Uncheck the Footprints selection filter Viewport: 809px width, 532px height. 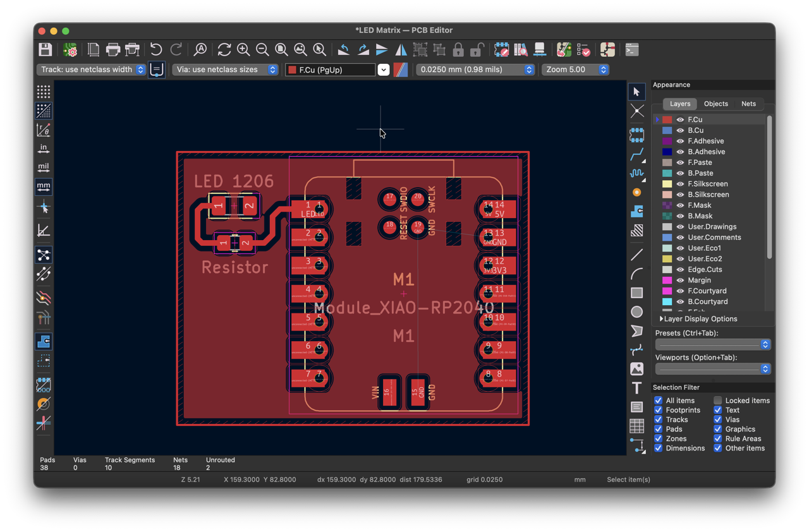tap(658, 410)
